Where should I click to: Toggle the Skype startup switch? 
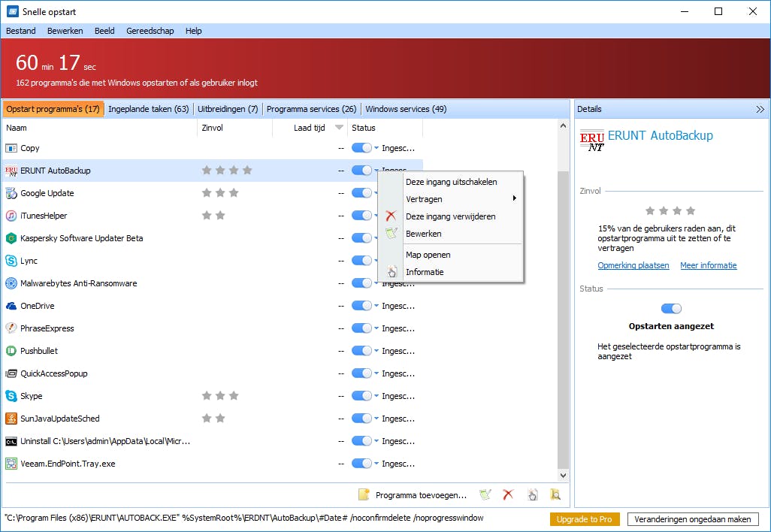pos(362,396)
